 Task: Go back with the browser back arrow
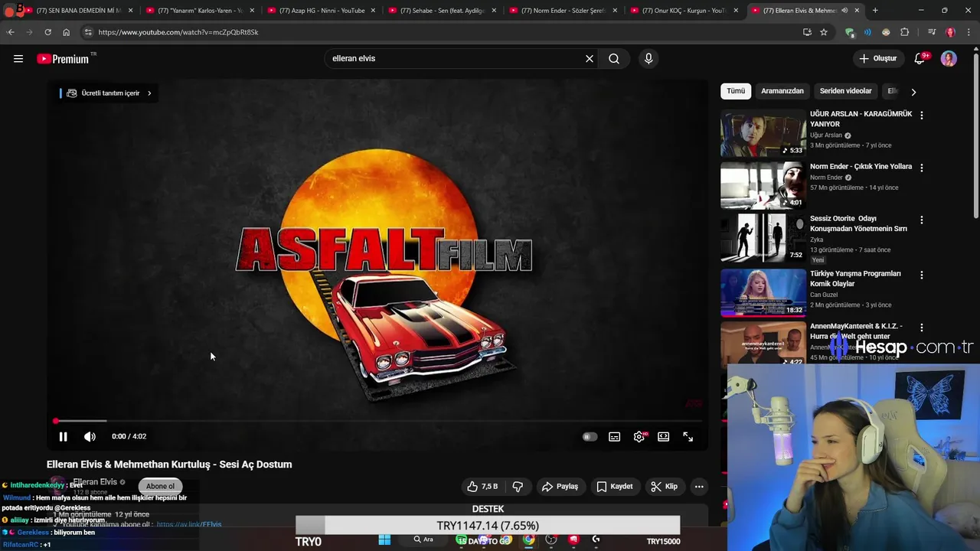point(11,32)
